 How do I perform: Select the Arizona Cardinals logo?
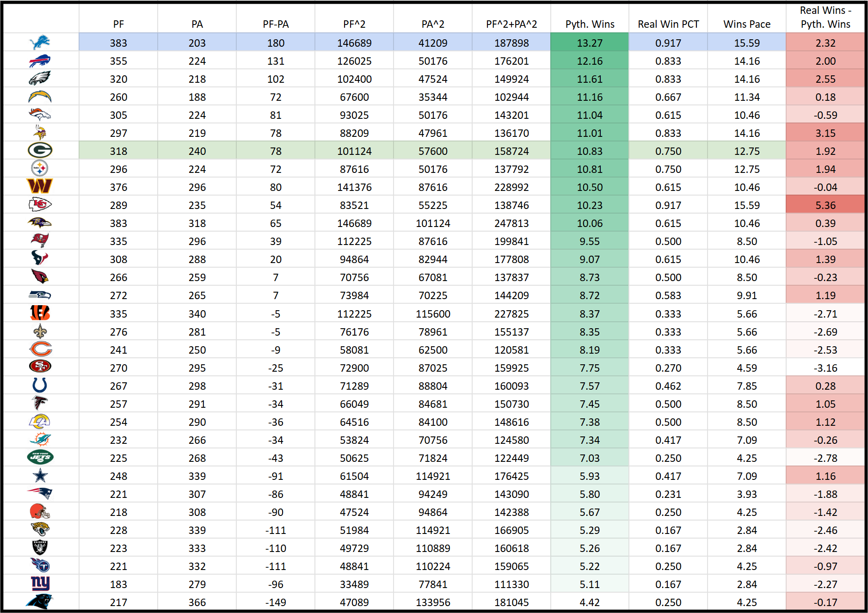[40, 276]
